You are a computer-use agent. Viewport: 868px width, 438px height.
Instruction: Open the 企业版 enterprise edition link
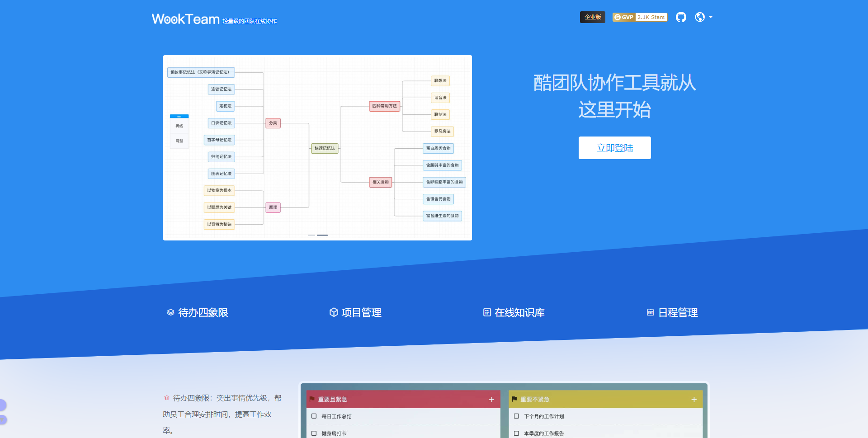(592, 17)
